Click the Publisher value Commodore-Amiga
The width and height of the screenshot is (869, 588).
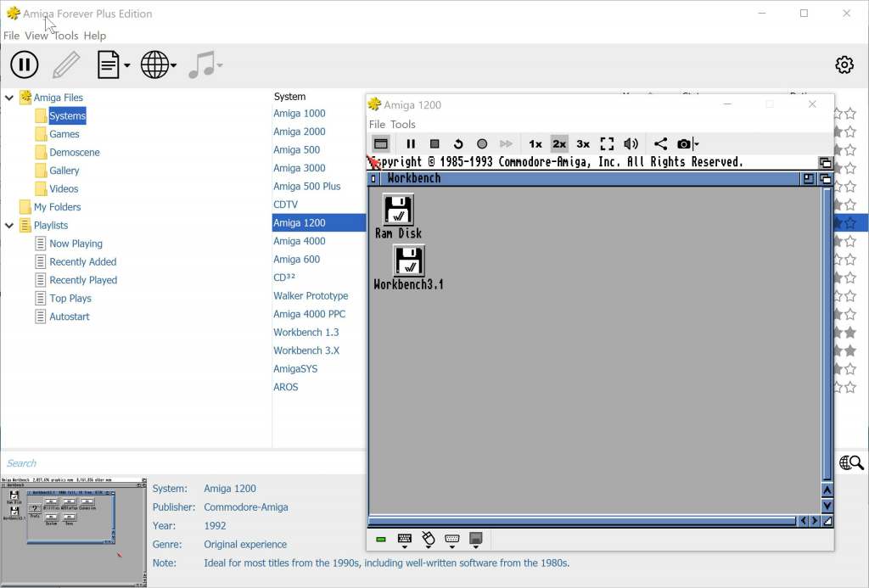pos(246,507)
